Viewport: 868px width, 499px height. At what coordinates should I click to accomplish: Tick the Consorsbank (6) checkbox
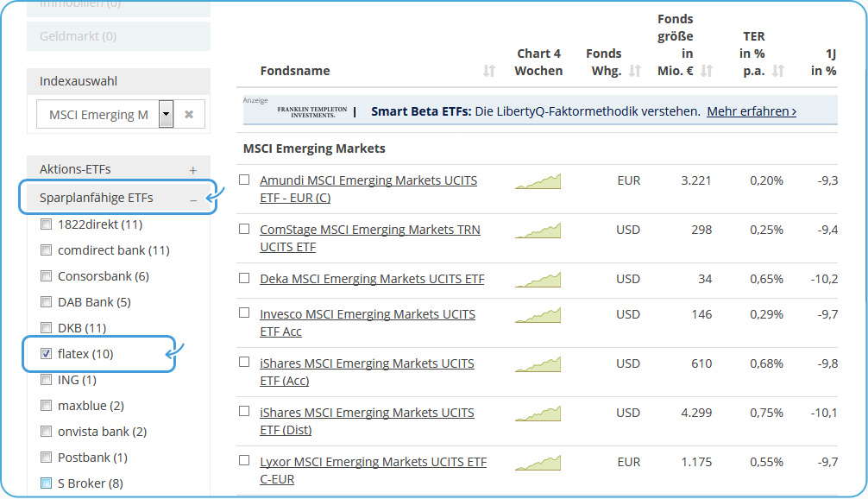click(x=47, y=275)
